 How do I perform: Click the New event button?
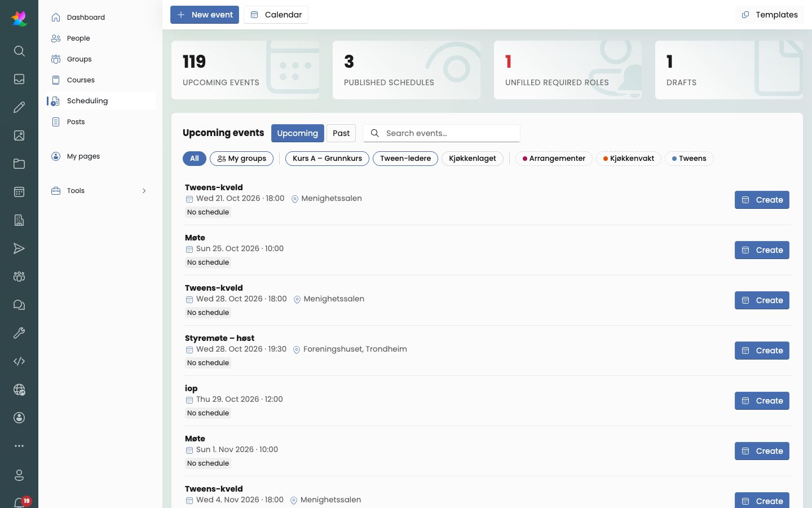[205, 15]
